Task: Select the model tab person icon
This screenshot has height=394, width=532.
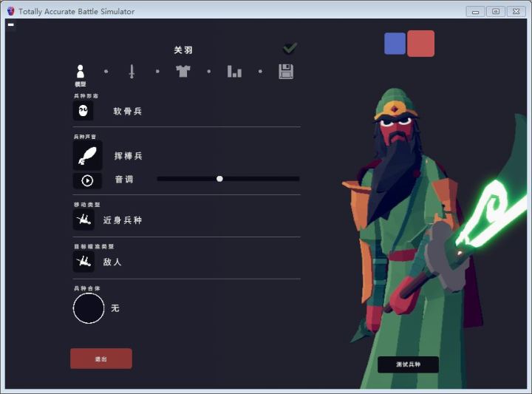Action: point(81,72)
